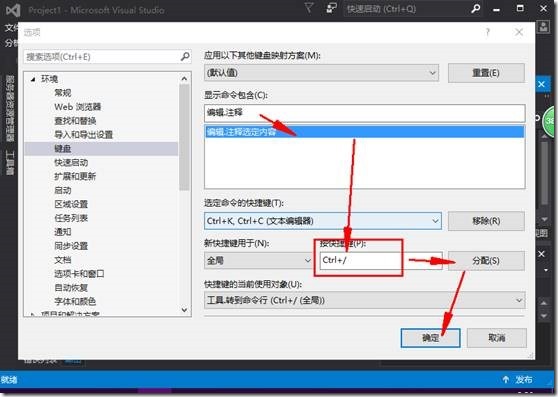This screenshot has height=397, width=558.
Task: Select Web 浏览器 in options tree
Action: (x=78, y=107)
